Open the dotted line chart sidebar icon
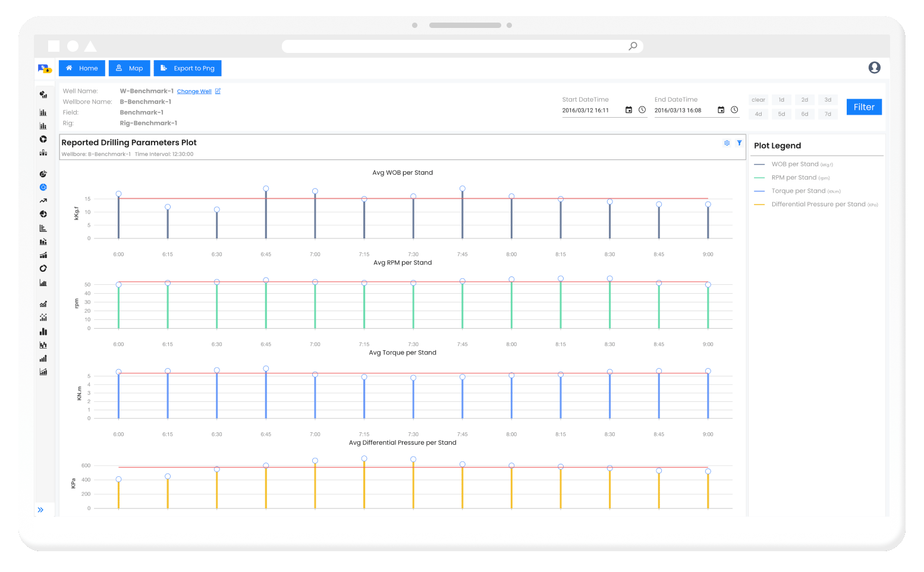Screen dimensions: 924x572 pyautogui.click(x=43, y=318)
